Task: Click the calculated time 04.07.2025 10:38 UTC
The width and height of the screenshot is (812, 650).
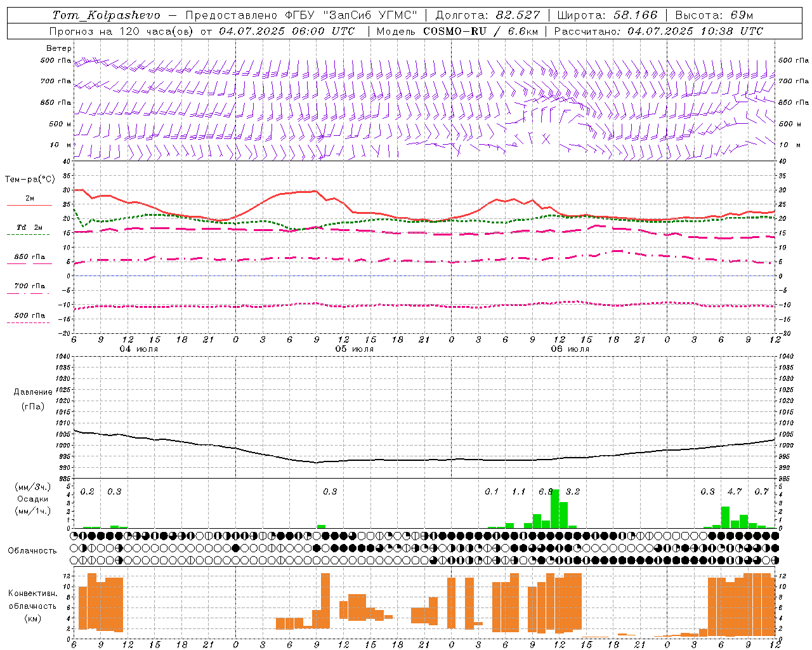Action: point(695,31)
